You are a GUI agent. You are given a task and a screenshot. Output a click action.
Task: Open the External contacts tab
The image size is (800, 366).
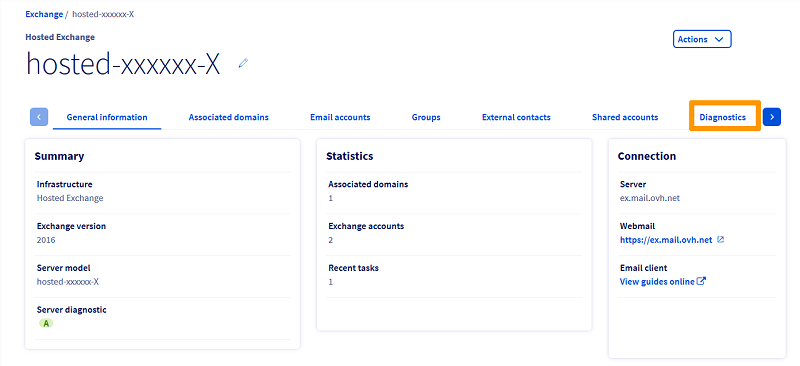516,117
